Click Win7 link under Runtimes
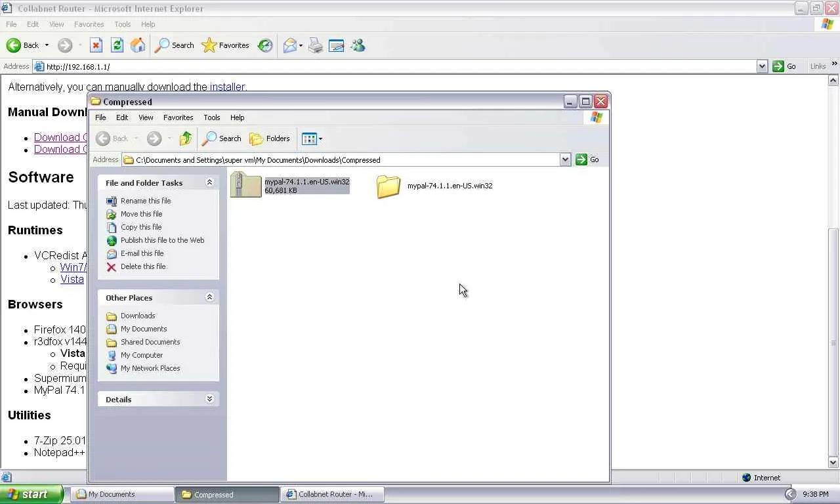The height and width of the screenshot is (504, 840). pos(73,267)
